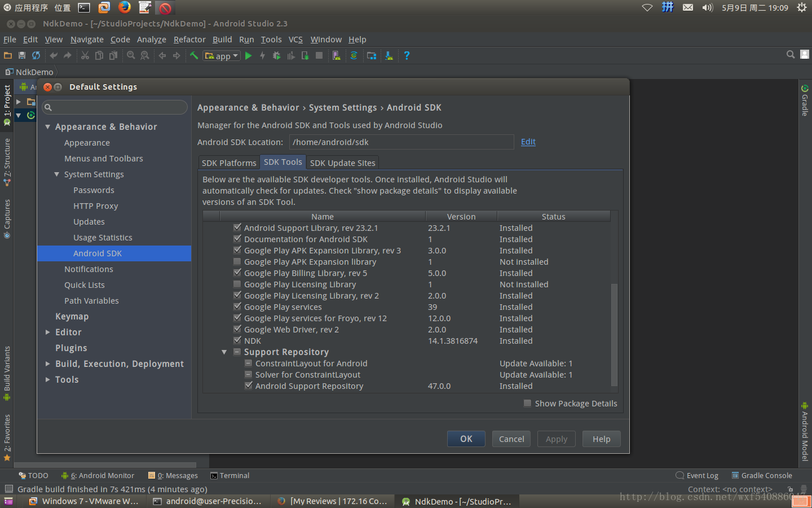The width and height of the screenshot is (812, 508).
Task: Click the SDK tools list scrollbar
Action: pyautogui.click(x=614, y=334)
